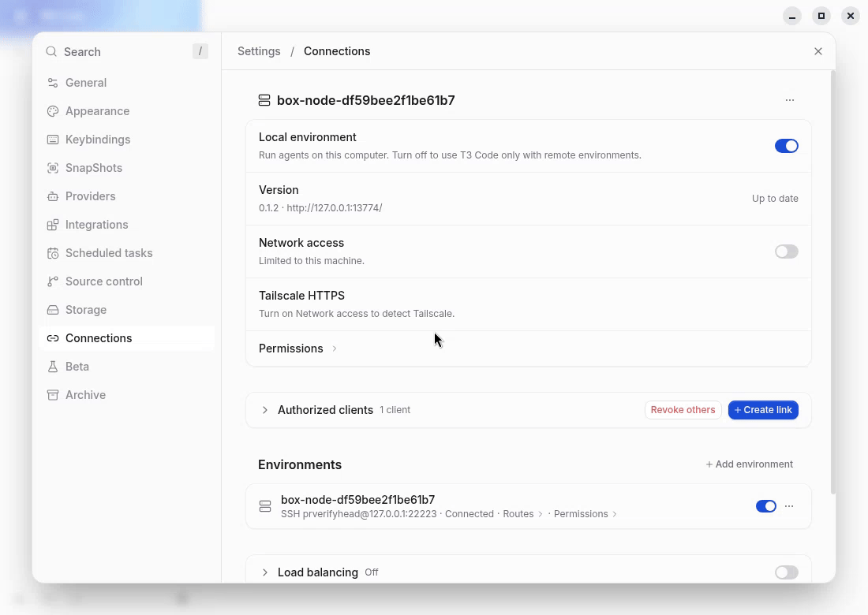Click the '1 client' count label
Image resolution: width=868 pixels, height=615 pixels.
tap(395, 410)
